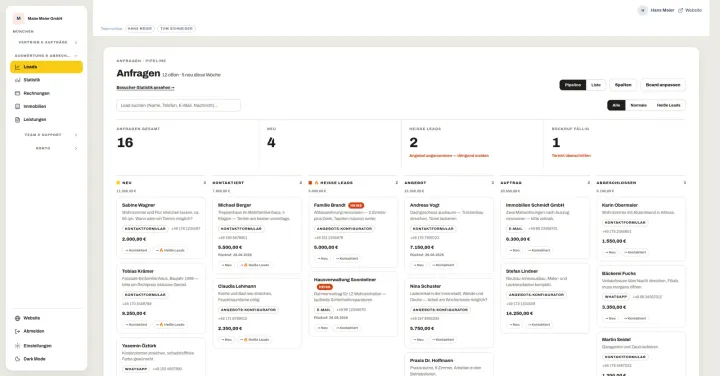Click the Website globe icon in sidebar
Screen dimensions: 720x376
pyautogui.click(x=17, y=318)
